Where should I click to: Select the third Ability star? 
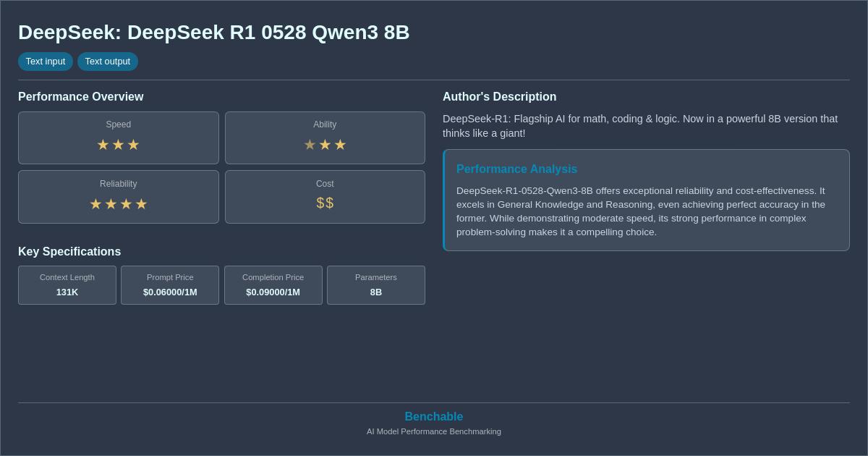[340, 144]
